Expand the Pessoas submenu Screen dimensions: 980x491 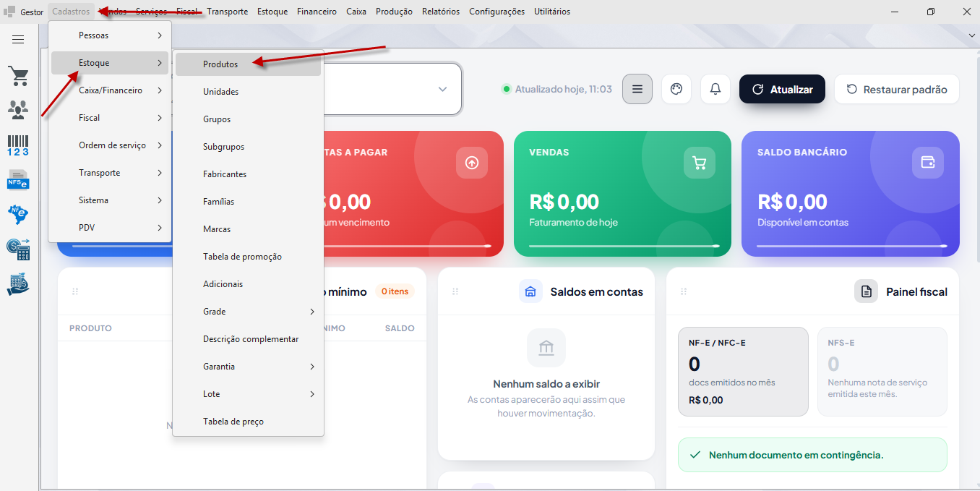[x=110, y=35]
